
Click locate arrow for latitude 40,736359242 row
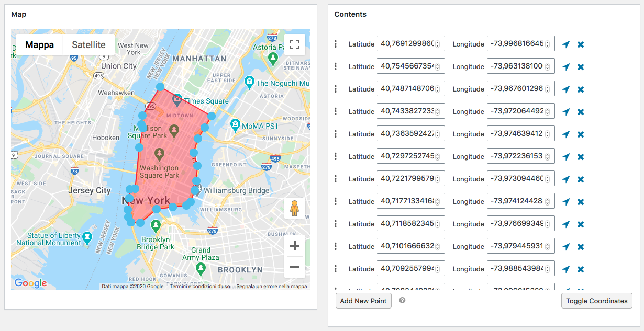point(565,134)
